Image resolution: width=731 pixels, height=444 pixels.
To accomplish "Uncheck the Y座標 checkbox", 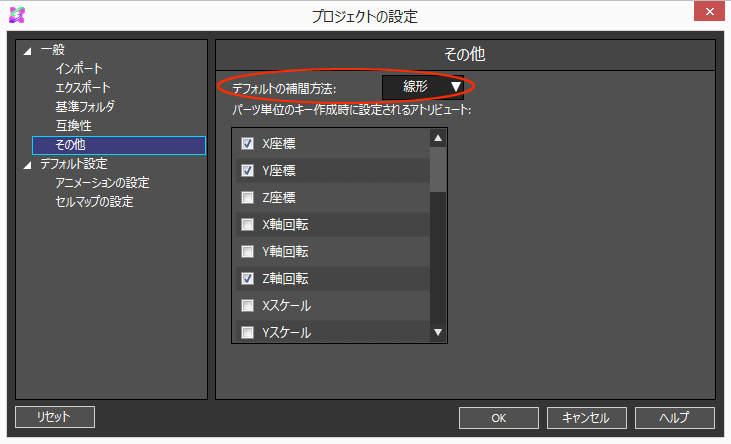I will (247, 170).
